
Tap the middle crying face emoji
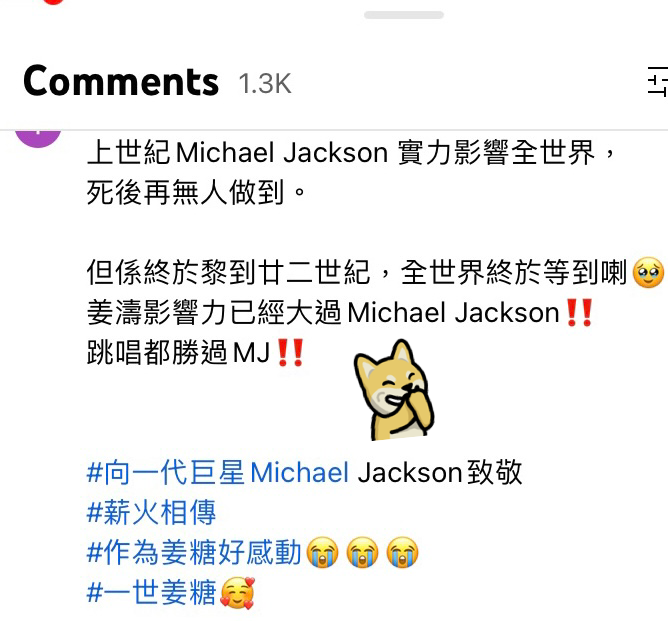pos(363,552)
